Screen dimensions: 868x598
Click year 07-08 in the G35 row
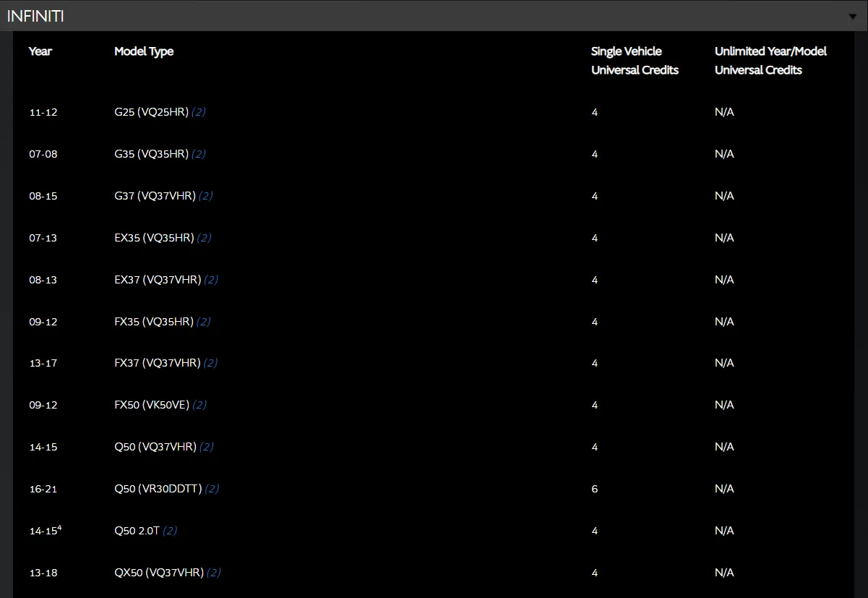(43, 155)
